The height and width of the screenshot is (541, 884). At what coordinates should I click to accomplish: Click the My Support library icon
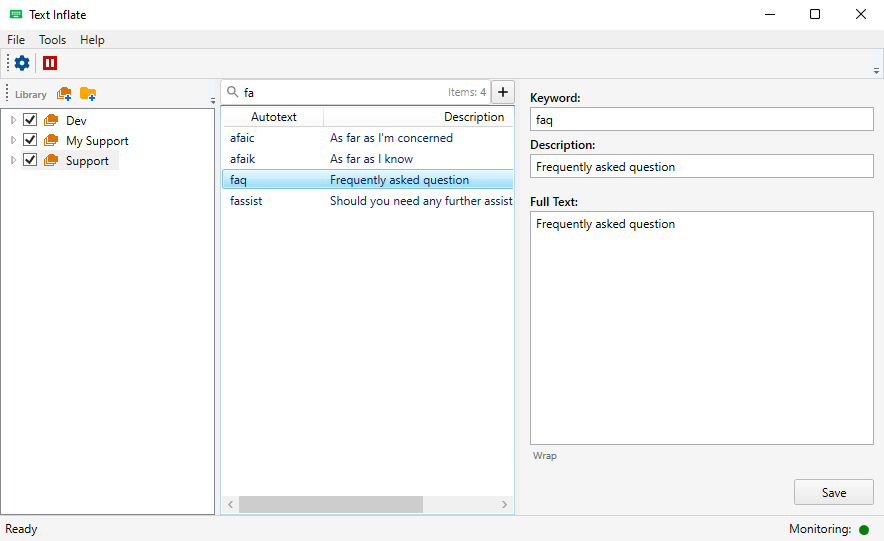(x=51, y=140)
